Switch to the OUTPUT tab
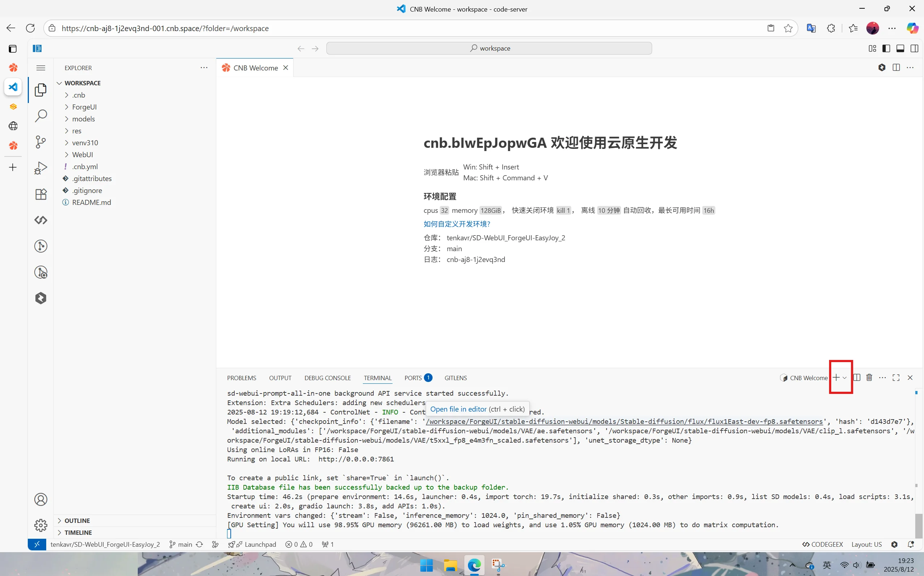The image size is (924, 576). [x=280, y=378]
